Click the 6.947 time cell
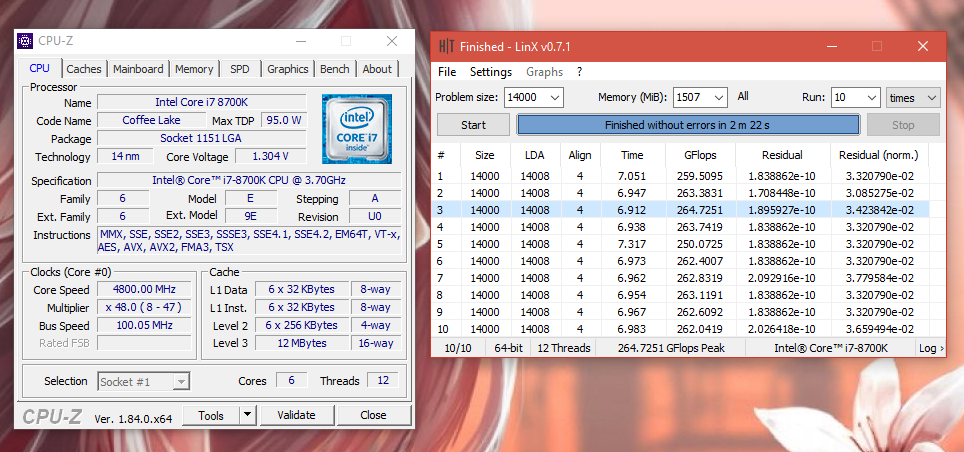 coord(631,193)
